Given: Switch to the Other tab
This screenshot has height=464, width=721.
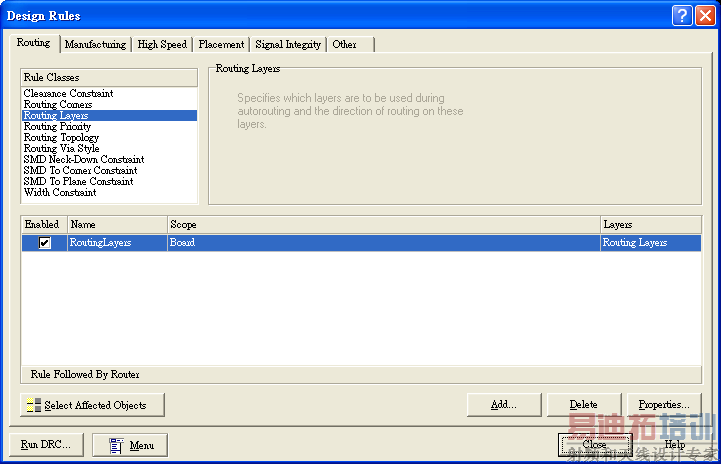Looking at the screenshot, I should pyautogui.click(x=350, y=45).
